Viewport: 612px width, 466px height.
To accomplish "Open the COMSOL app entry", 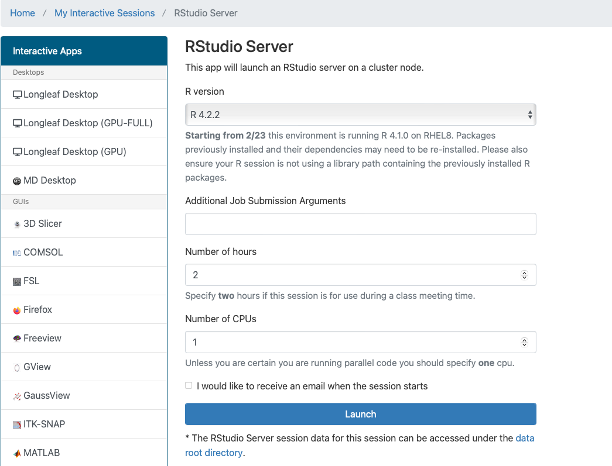I will 84,252.
